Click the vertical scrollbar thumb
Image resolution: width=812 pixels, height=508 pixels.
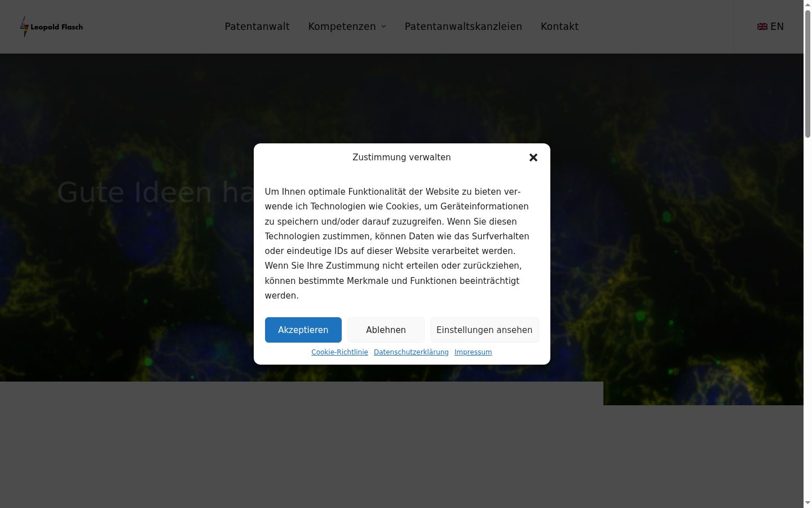(807, 73)
